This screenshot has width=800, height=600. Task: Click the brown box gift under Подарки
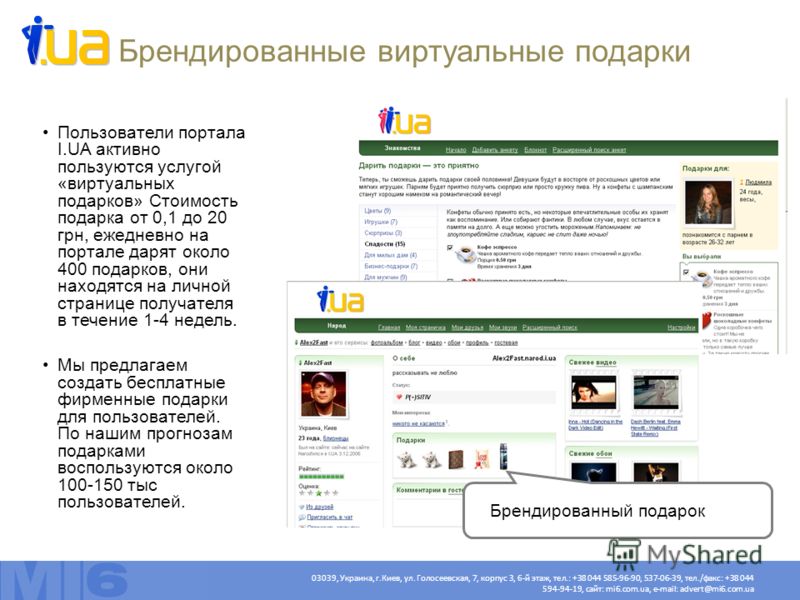[x=456, y=459]
